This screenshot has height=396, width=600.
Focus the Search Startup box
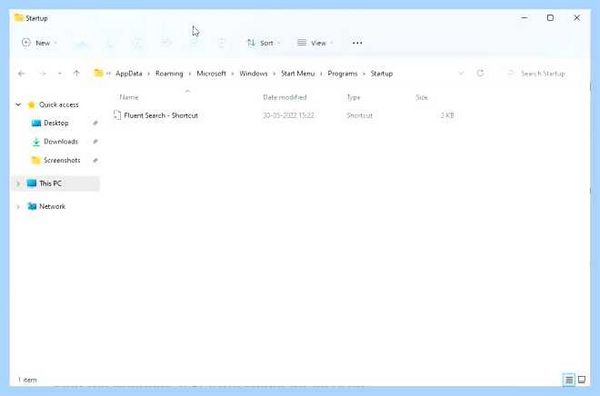[542, 73]
